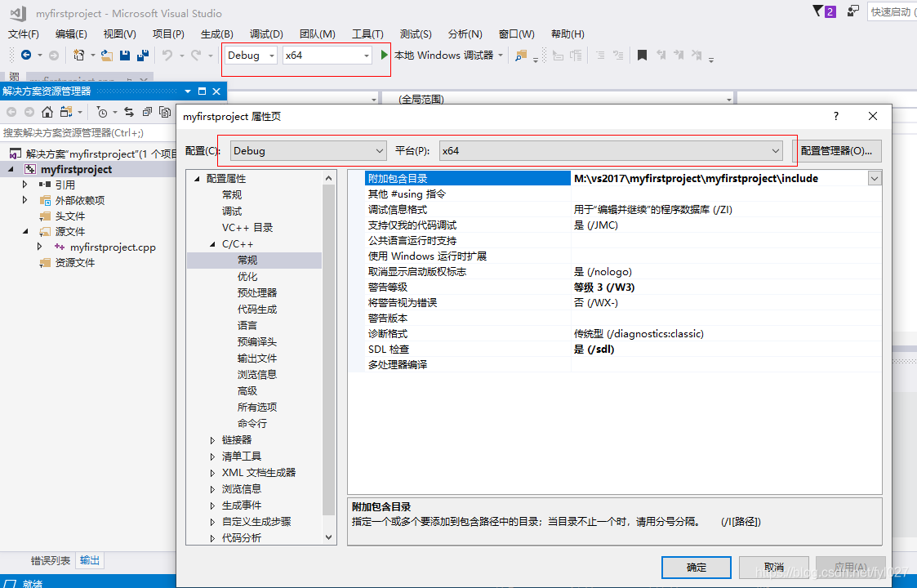This screenshot has width=917, height=588.
Task: Open the 文件(F) menu
Action: coord(24,34)
